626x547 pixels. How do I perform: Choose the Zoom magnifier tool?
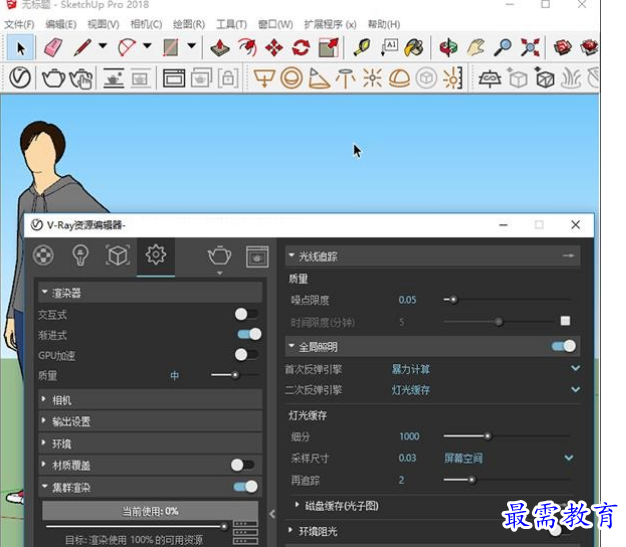503,48
